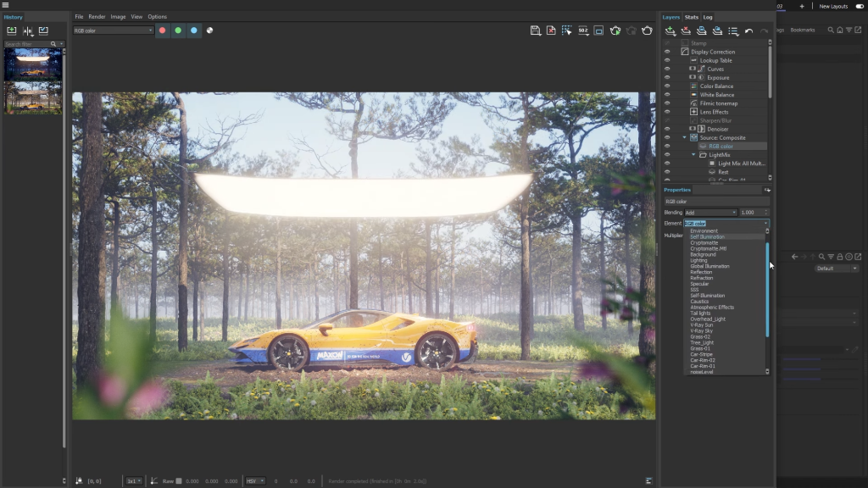The height and width of the screenshot is (488, 868).
Task: Choose Atmospheric Effects in the dropdown list
Action: click(712, 308)
